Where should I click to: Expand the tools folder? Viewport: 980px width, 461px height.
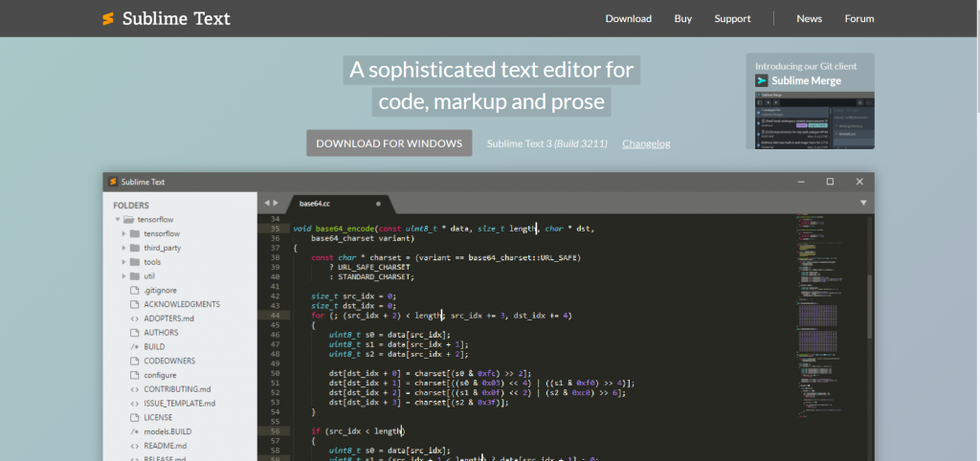point(123,262)
